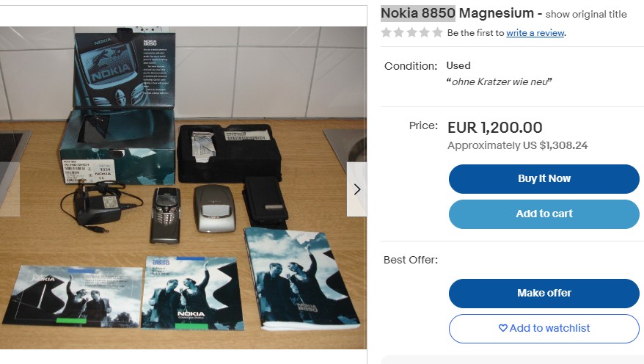Viewport: 644px width, 364px height.
Task: Click the next image arrow on the photo
Action: coord(357,189)
